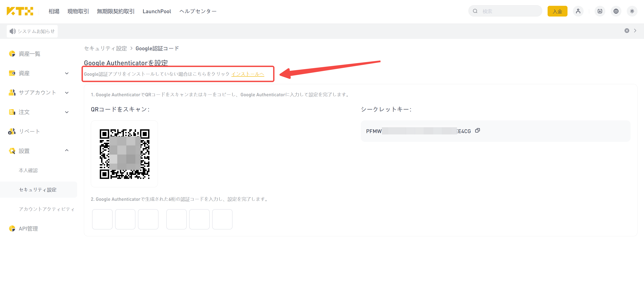The height and width of the screenshot is (291, 644).
Task: Open the user account profile icon
Action: [578, 11]
